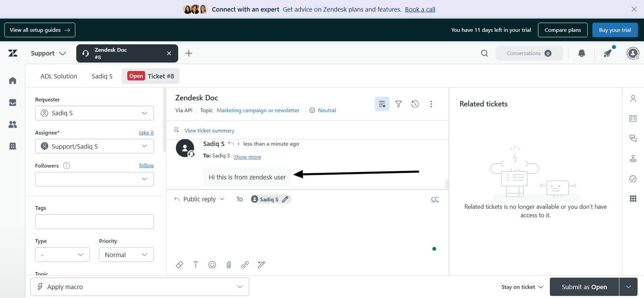Click Book a call link
The height and width of the screenshot is (298, 644).
point(420,9)
